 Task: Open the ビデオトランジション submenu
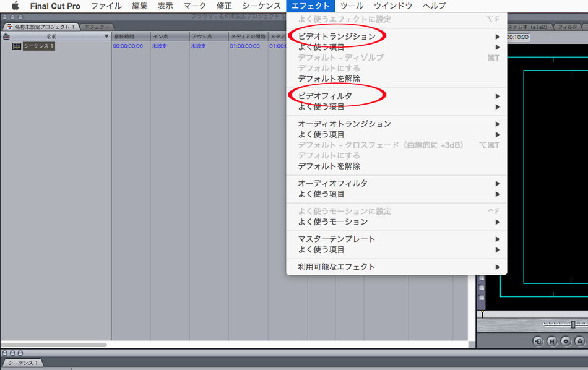click(397, 37)
